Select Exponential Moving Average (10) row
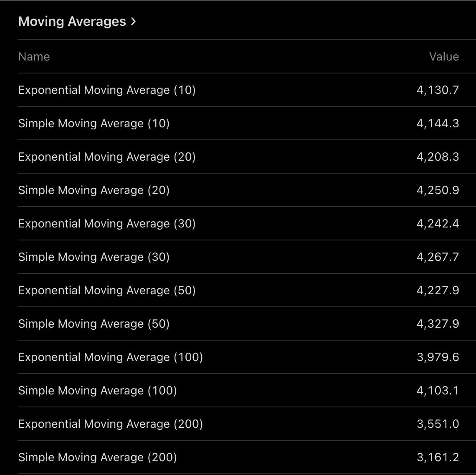The width and height of the screenshot is (476, 475). (107, 90)
